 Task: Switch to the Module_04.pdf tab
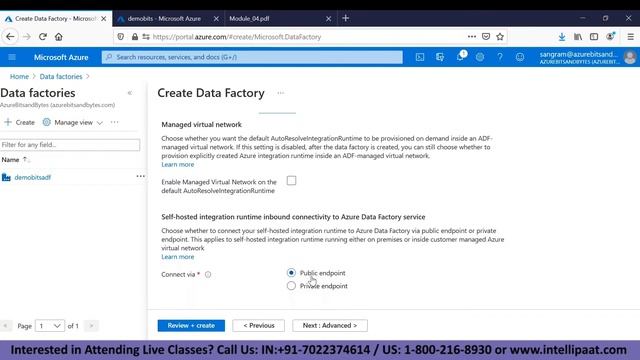tap(249, 18)
